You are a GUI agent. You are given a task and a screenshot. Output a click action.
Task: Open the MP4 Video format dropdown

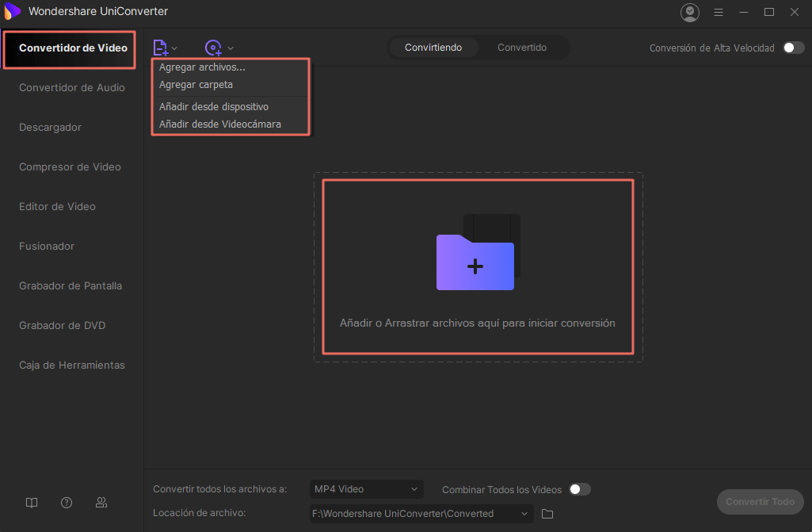(x=367, y=489)
